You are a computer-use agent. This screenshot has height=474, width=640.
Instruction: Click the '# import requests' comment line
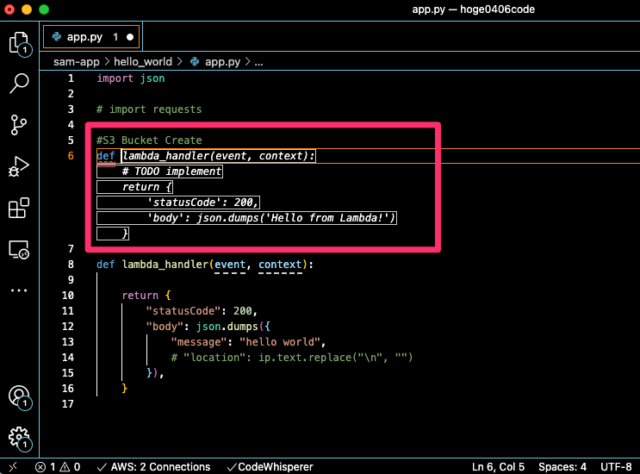(x=149, y=109)
